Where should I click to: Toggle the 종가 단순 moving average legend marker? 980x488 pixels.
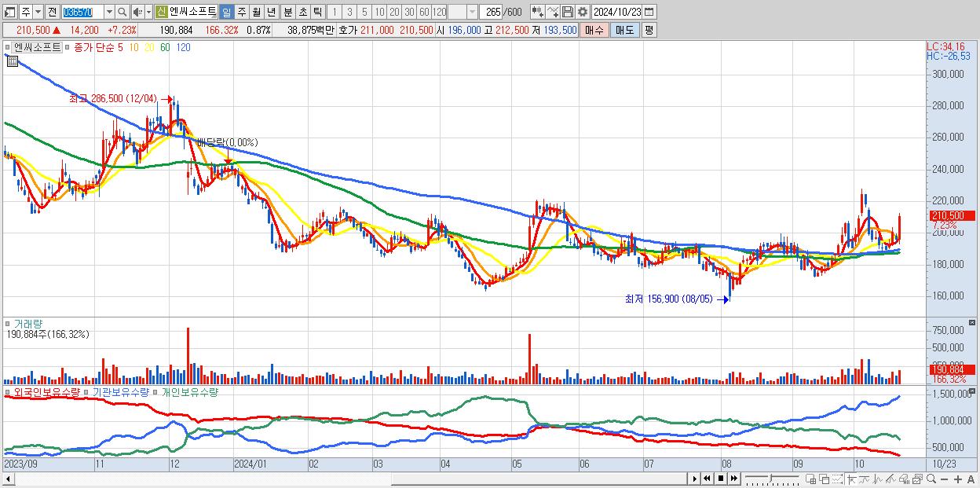point(68,47)
